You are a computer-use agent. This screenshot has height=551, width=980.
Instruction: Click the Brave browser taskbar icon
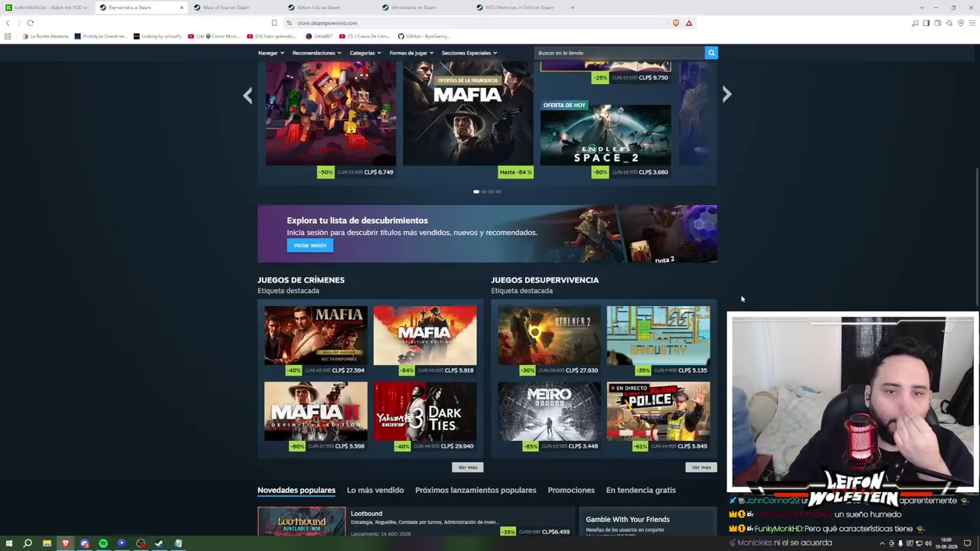tap(66, 543)
